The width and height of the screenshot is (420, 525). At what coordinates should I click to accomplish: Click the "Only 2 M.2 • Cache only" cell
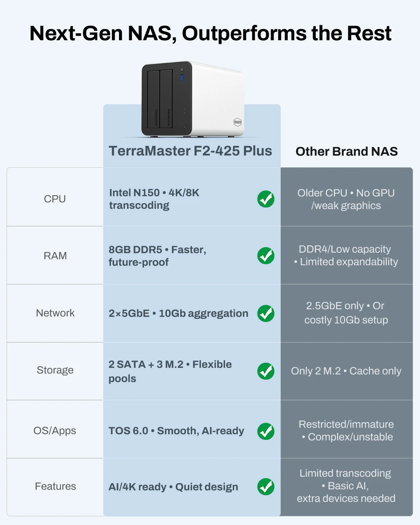pos(346,371)
